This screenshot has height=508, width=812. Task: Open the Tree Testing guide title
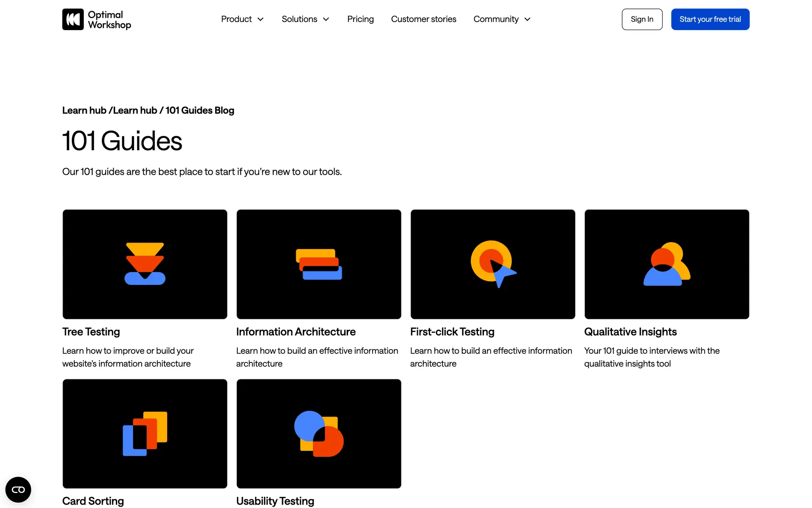point(91,332)
